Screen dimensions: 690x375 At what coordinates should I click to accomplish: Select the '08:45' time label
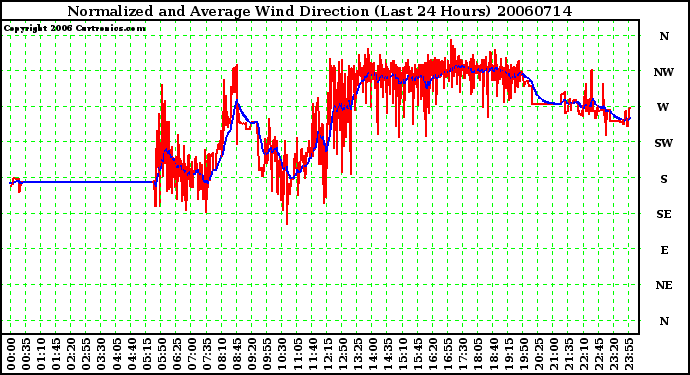click(x=237, y=354)
